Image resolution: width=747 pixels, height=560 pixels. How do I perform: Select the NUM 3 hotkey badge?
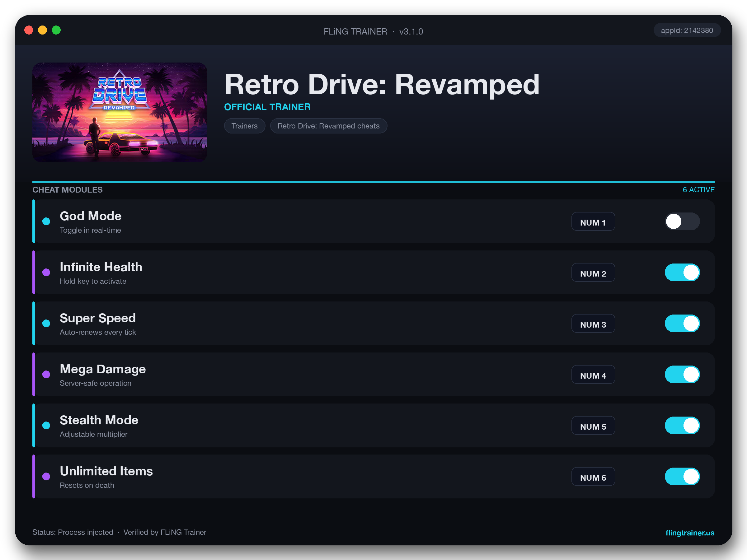pyautogui.click(x=593, y=324)
